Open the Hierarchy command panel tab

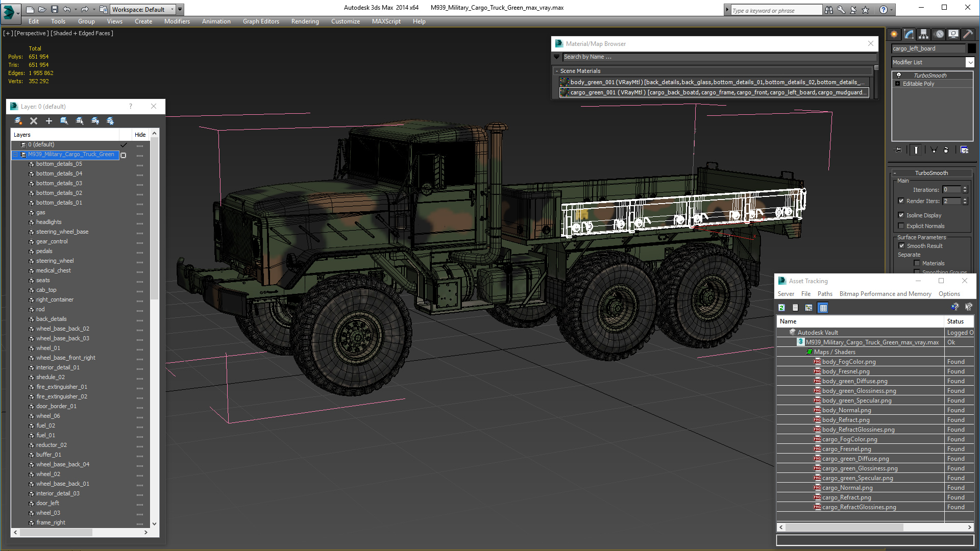(924, 34)
